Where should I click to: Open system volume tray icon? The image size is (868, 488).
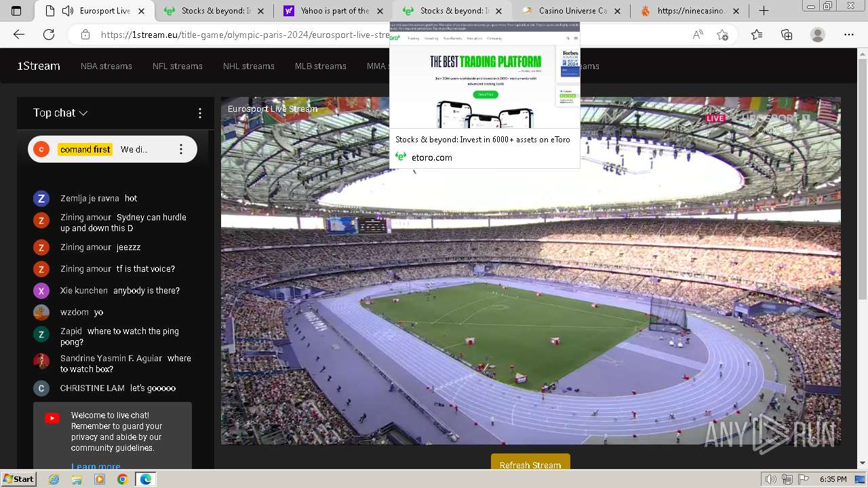(x=771, y=479)
